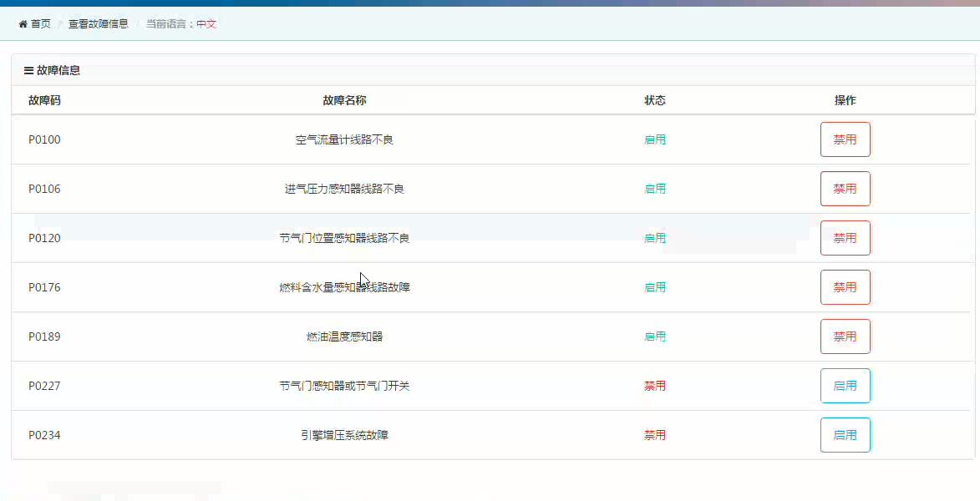Viewport: 980px width, 501px height.
Task: Select the P0189 fault code cell
Action: (44, 337)
